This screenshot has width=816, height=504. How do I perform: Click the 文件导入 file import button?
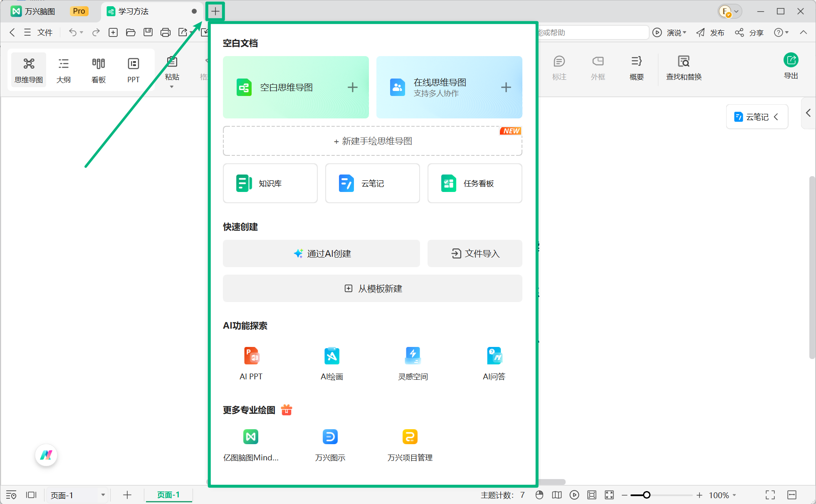(475, 253)
